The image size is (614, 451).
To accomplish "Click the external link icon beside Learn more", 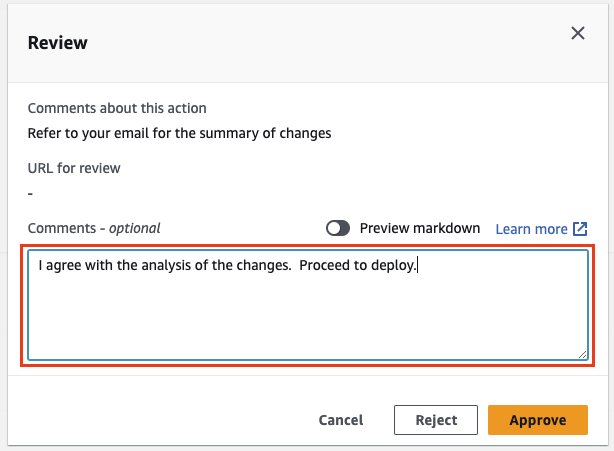I will pos(580,228).
